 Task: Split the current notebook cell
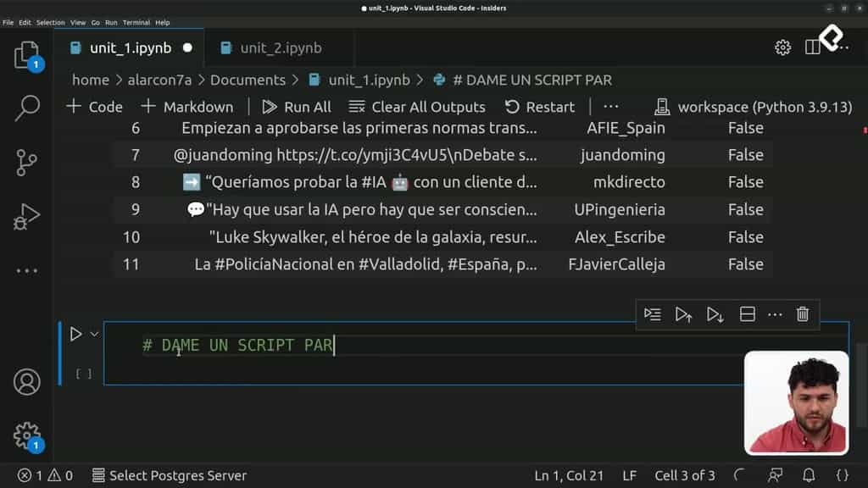click(x=747, y=313)
